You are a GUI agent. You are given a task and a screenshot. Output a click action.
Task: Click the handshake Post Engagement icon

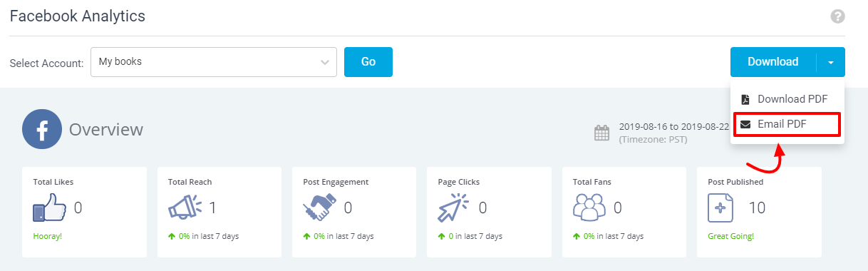319,208
